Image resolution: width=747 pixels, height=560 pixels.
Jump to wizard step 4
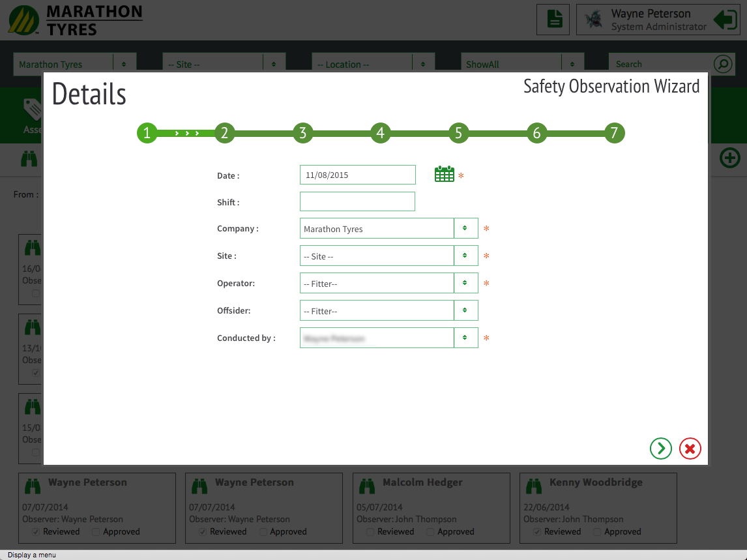click(x=380, y=133)
